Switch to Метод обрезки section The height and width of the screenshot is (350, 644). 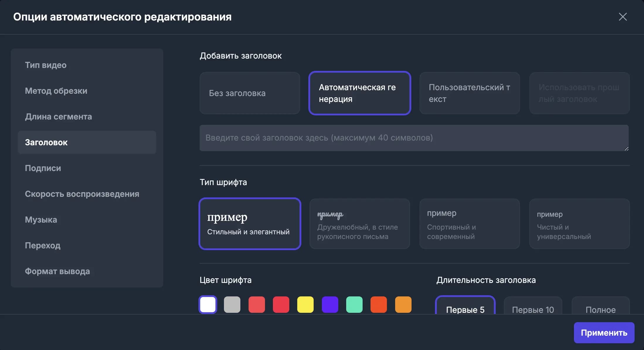[56, 91]
